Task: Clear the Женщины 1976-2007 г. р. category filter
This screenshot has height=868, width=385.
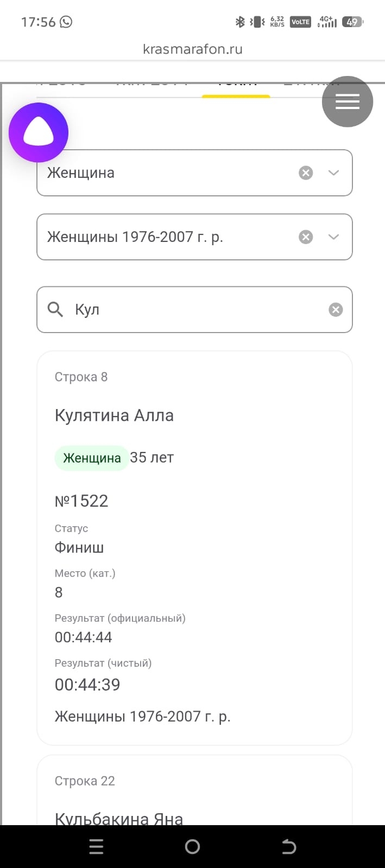Action: click(306, 237)
